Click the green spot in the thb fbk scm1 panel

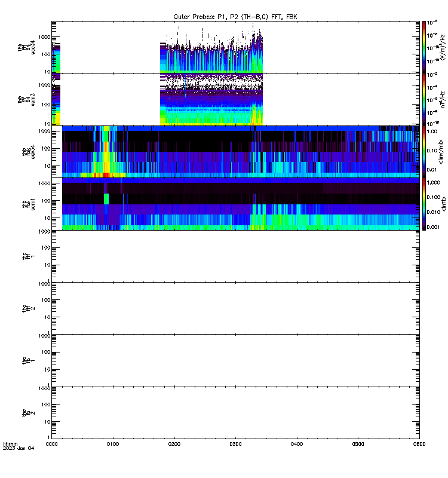pos(106,199)
